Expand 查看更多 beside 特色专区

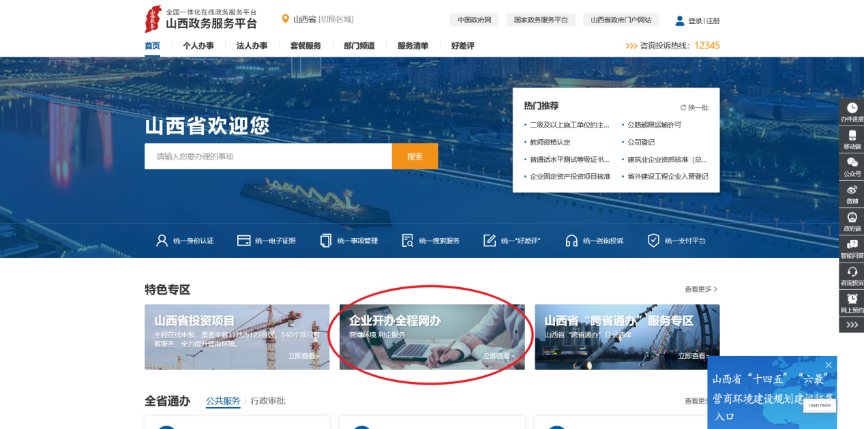pyautogui.click(x=701, y=289)
